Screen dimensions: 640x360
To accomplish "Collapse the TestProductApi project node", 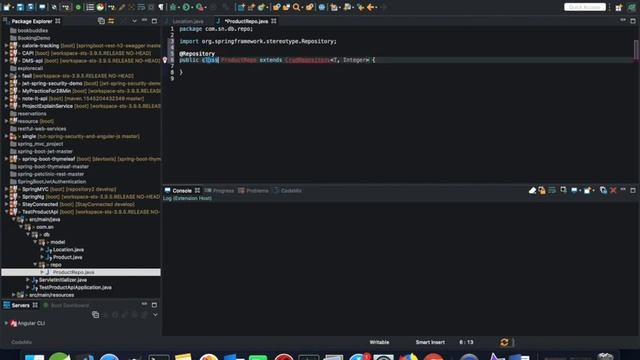I will [7, 212].
